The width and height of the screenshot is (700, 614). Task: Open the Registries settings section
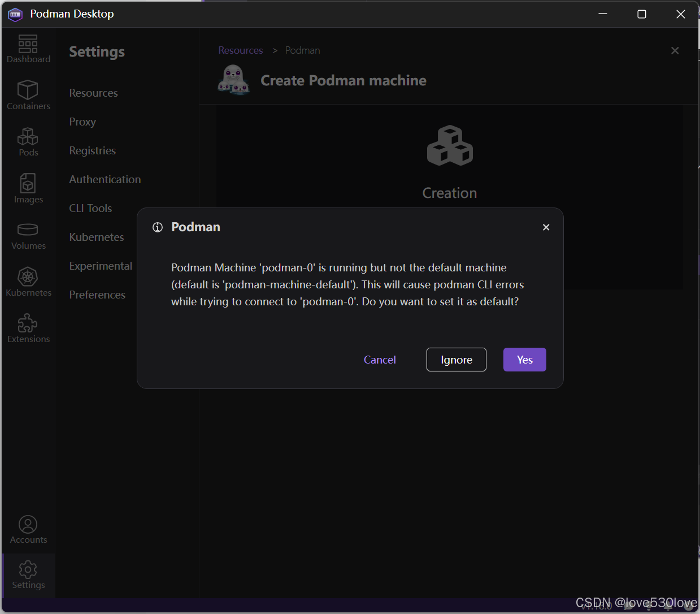pyautogui.click(x=93, y=150)
